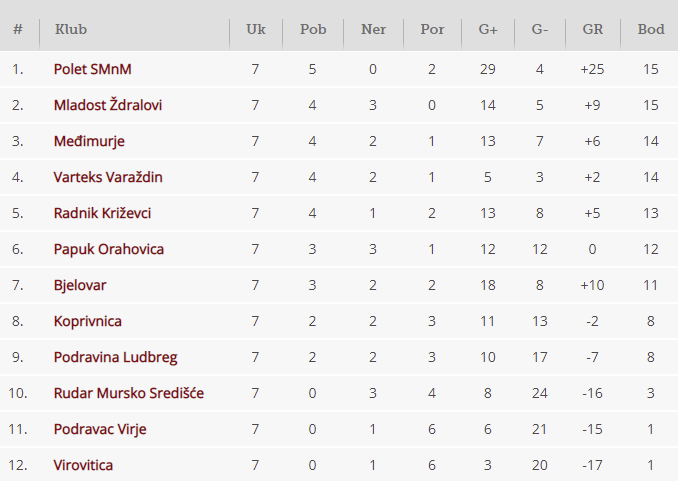Select the Rudar Mursko Središće link
This screenshot has width=678, height=481.
click(129, 393)
